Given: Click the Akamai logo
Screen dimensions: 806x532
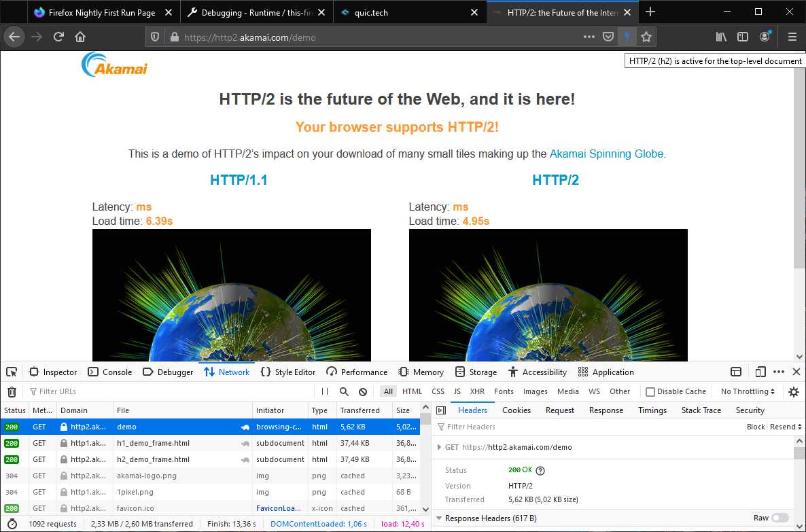Looking at the screenshot, I should coord(114,65).
